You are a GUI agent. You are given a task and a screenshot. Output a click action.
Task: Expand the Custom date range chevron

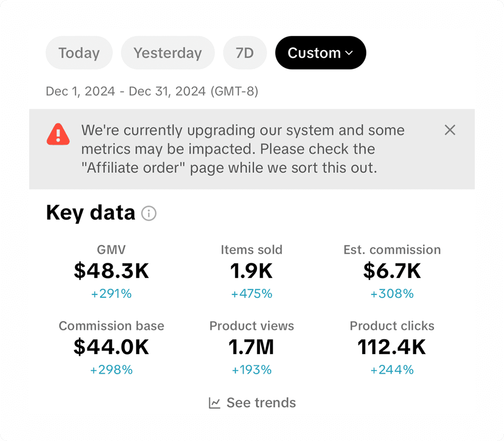349,53
